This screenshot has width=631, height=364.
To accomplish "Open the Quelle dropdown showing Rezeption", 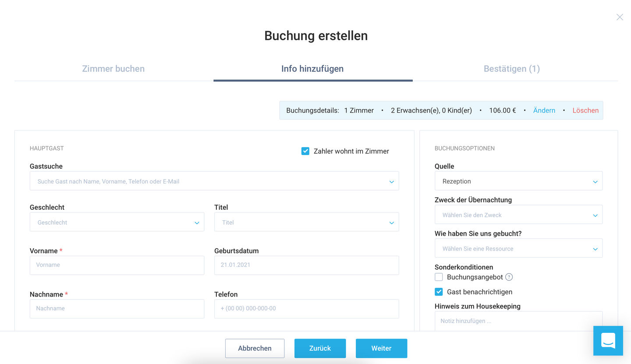I will pyautogui.click(x=518, y=181).
